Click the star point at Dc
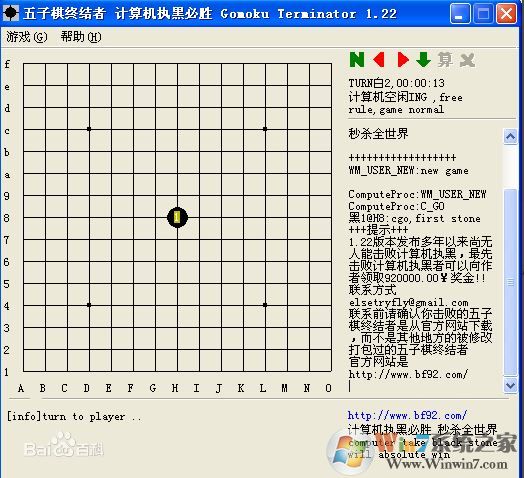The height and width of the screenshot is (478, 524). [x=89, y=129]
